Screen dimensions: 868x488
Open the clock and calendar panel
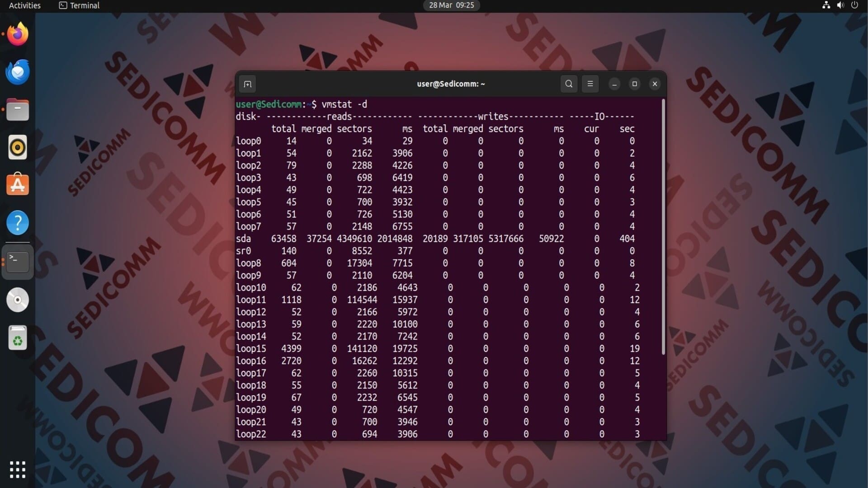pyautogui.click(x=451, y=5)
